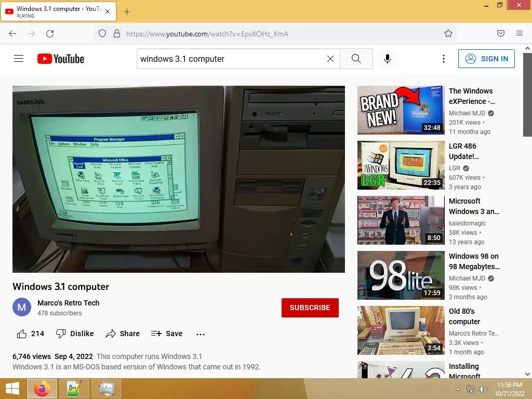Viewport: 532px width, 399px height.
Task: Click the search magnifier button
Action: tap(356, 59)
